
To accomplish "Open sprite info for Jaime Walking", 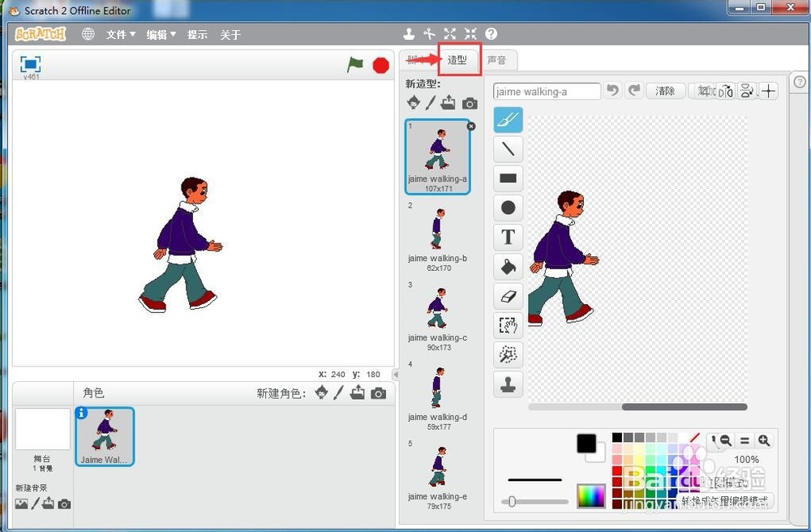I will (x=81, y=413).
